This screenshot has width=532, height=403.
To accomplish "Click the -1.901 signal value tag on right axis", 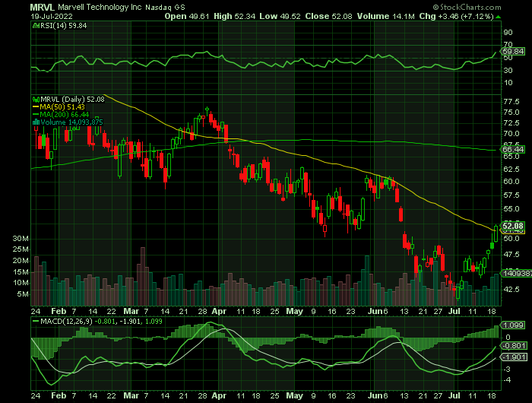I will click(515, 357).
